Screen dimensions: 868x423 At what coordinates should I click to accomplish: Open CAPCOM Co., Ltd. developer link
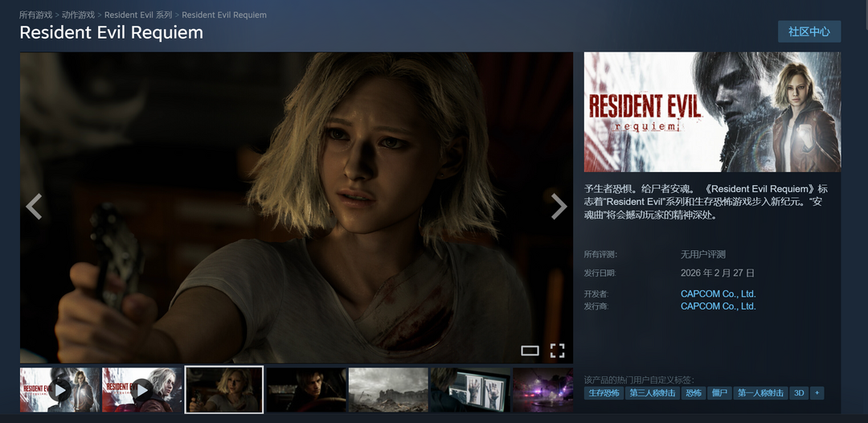tap(718, 294)
